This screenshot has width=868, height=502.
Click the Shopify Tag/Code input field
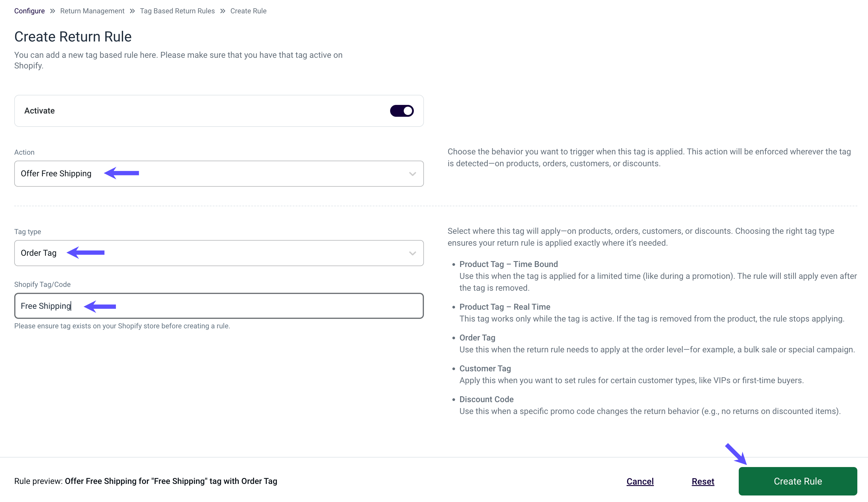coord(219,306)
